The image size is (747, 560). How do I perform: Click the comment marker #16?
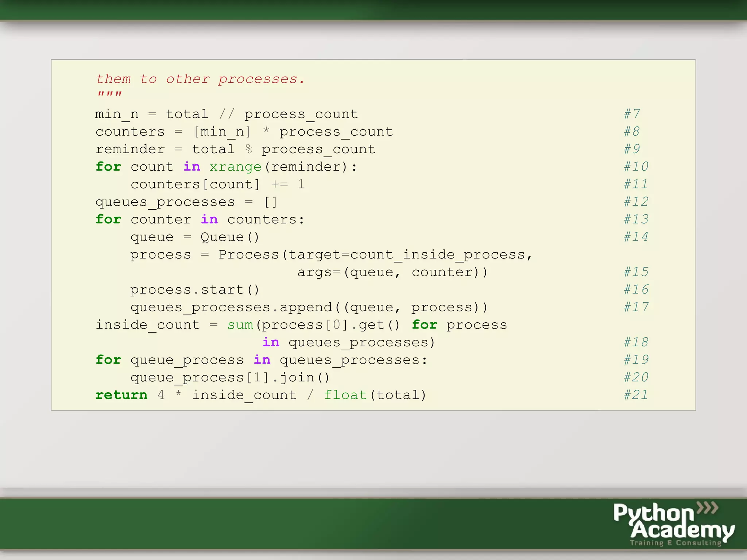pyautogui.click(x=636, y=289)
